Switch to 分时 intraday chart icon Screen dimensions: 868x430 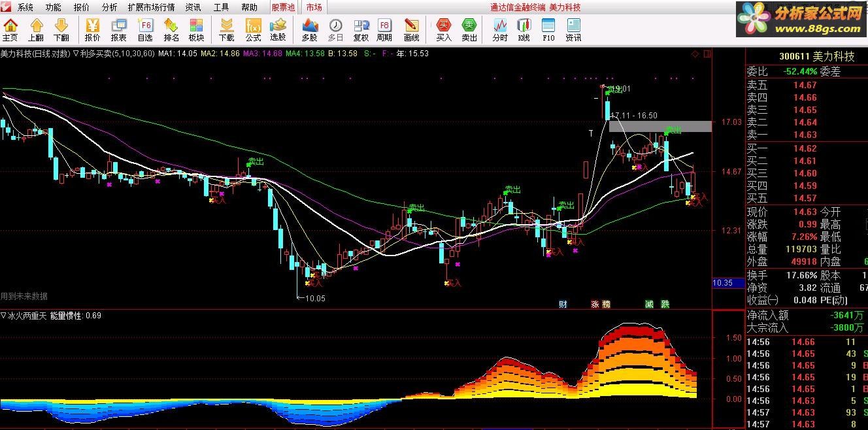pyautogui.click(x=500, y=30)
